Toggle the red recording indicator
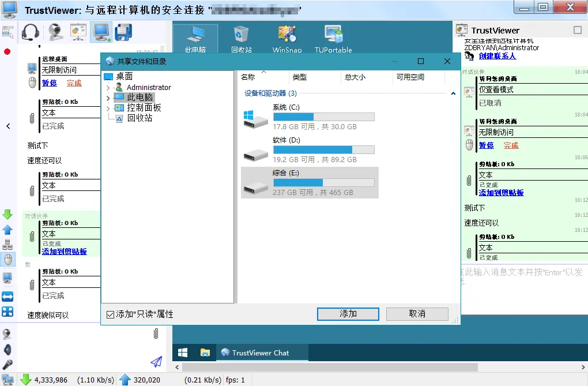 [x=7, y=50]
